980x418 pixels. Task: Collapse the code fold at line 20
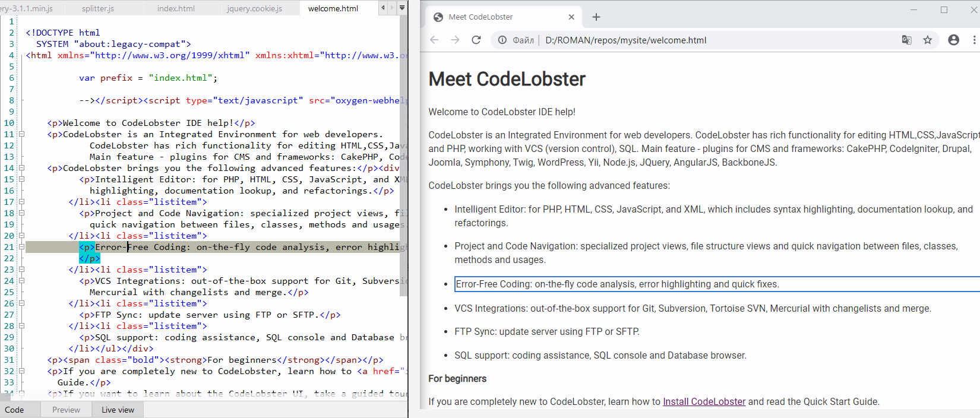point(21,236)
